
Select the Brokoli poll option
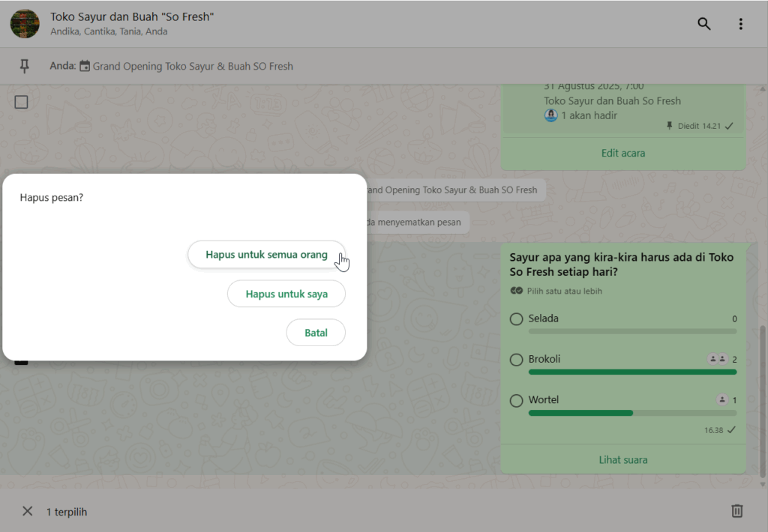516,360
